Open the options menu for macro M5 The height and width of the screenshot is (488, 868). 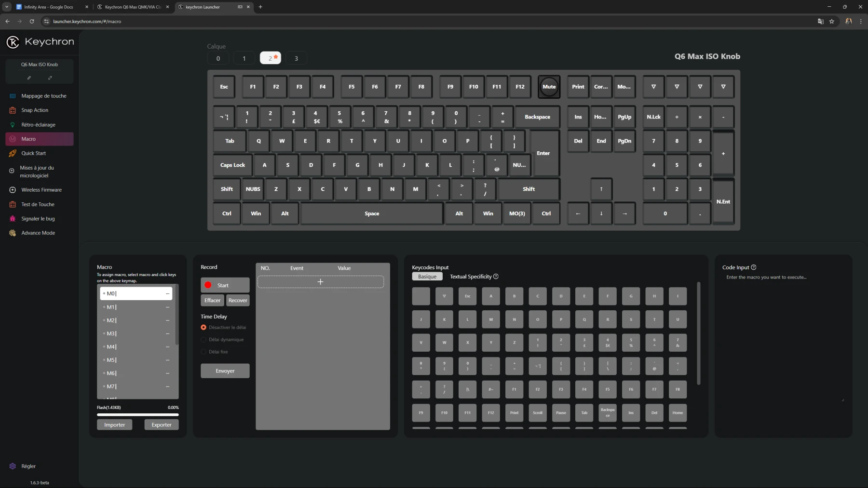pyautogui.click(x=168, y=360)
